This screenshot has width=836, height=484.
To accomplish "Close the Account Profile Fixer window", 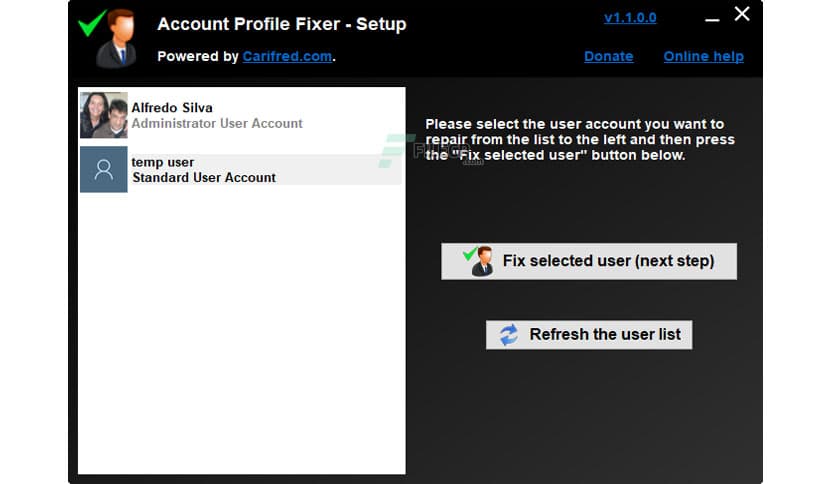I will pos(742,14).
